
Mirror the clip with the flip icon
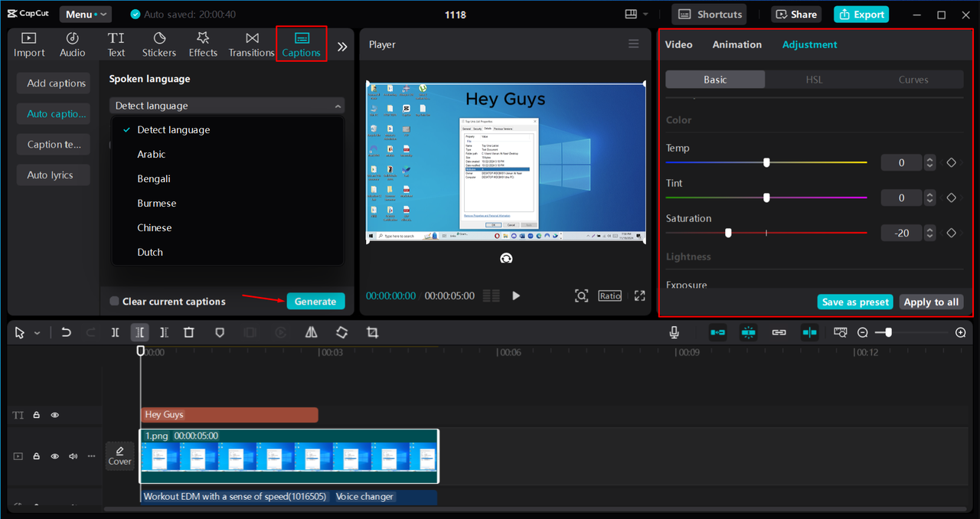[x=311, y=332]
